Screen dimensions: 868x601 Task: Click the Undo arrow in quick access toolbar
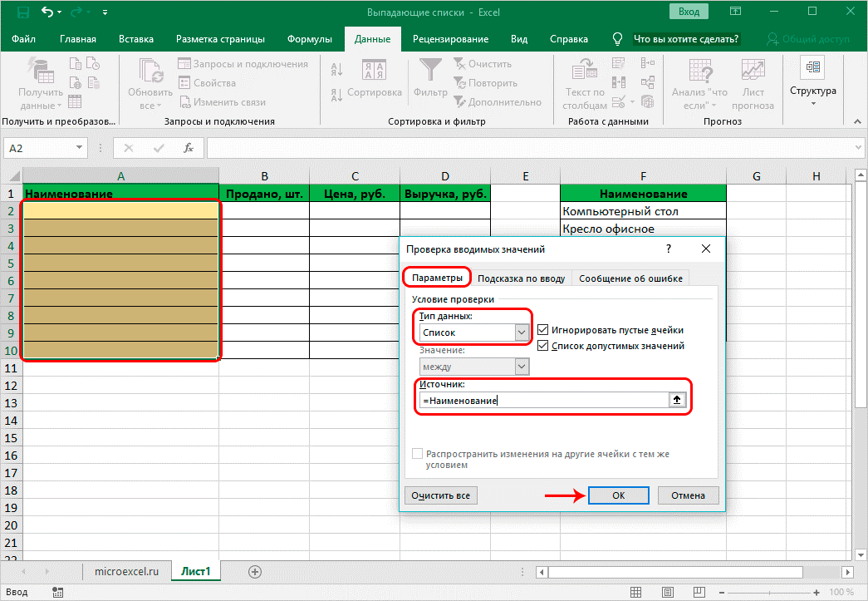click(49, 12)
